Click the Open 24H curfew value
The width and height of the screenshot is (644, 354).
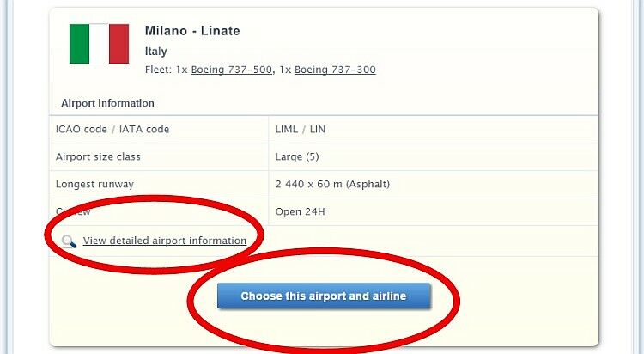pyautogui.click(x=301, y=211)
